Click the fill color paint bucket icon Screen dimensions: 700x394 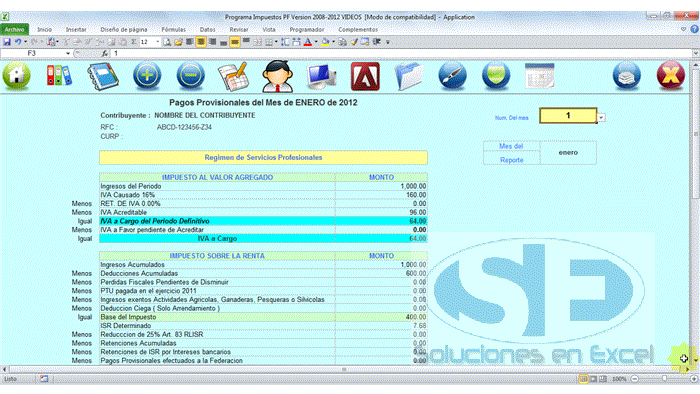click(325, 42)
